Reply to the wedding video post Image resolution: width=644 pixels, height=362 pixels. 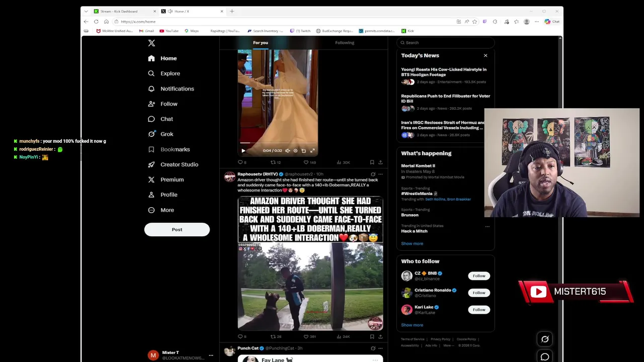(242, 162)
